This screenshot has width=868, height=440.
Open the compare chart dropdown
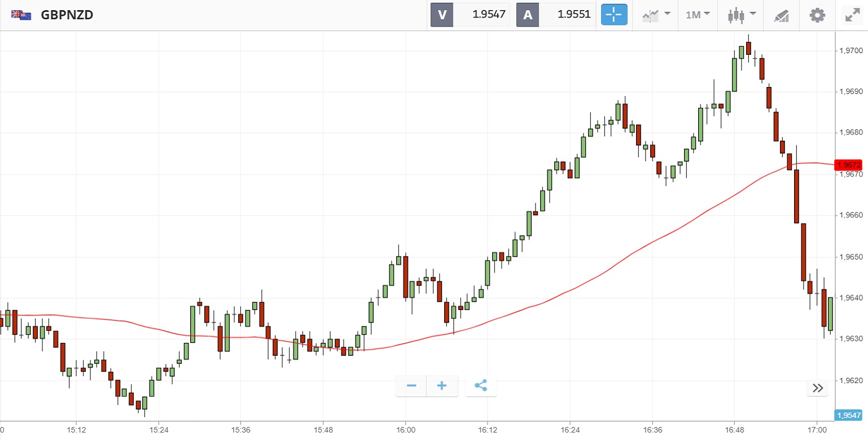[x=656, y=15]
